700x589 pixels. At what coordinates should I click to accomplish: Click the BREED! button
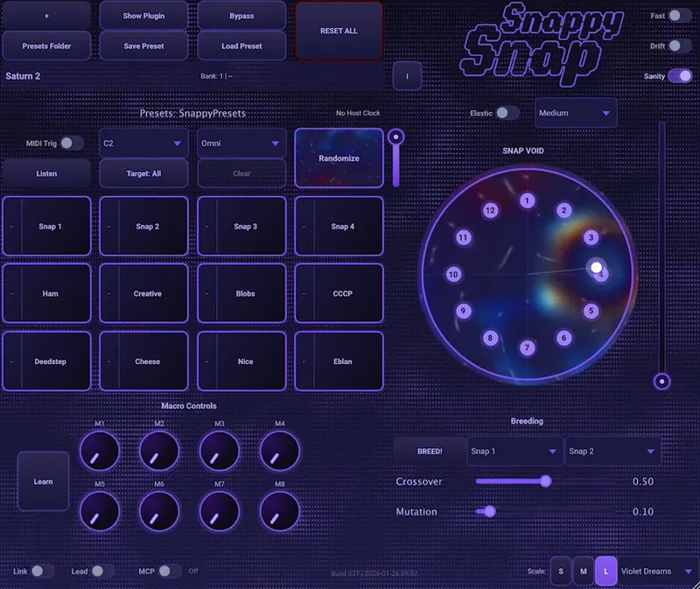click(429, 452)
